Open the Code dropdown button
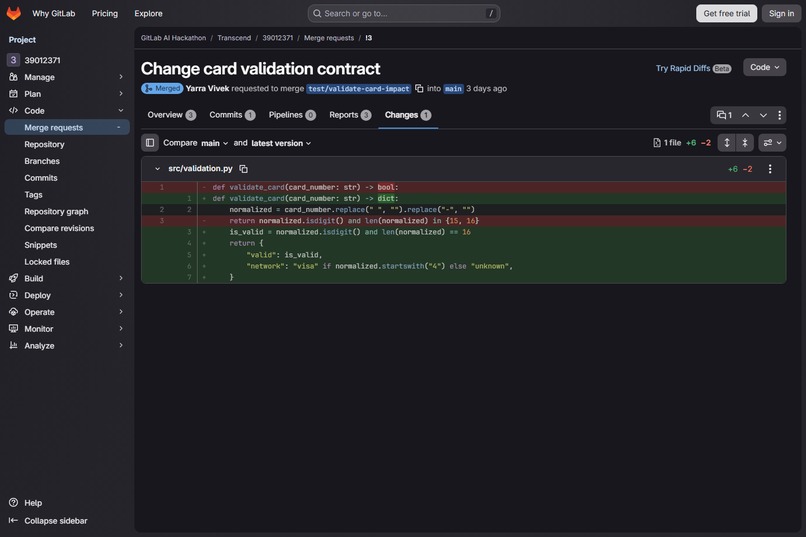The height and width of the screenshot is (537, 806). (764, 67)
